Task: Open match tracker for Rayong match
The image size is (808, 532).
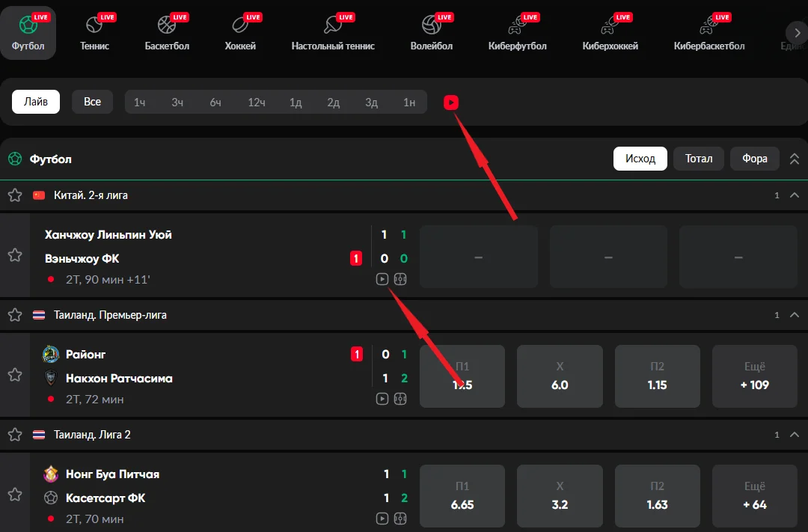Action: point(400,399)
